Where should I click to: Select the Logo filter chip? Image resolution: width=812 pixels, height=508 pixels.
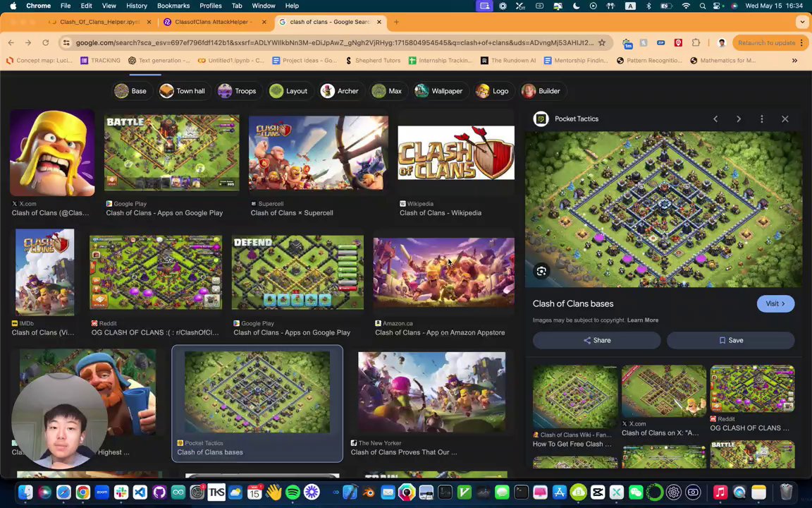pos(493,91)
